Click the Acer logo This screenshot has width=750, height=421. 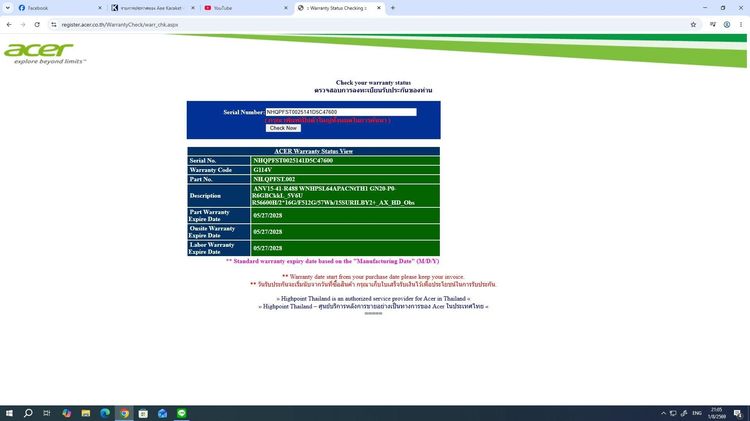(45, 53)
